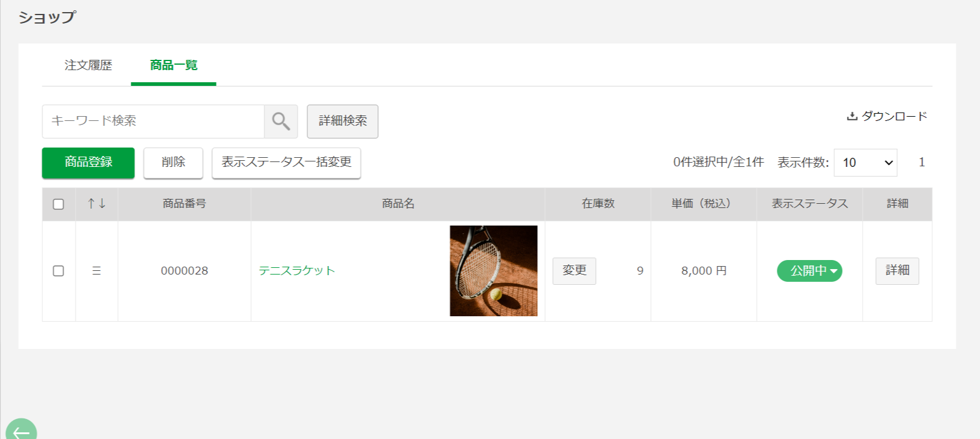The image size is (980, 439).
Task: Click the 削除 button
Action: pos(173,163)
